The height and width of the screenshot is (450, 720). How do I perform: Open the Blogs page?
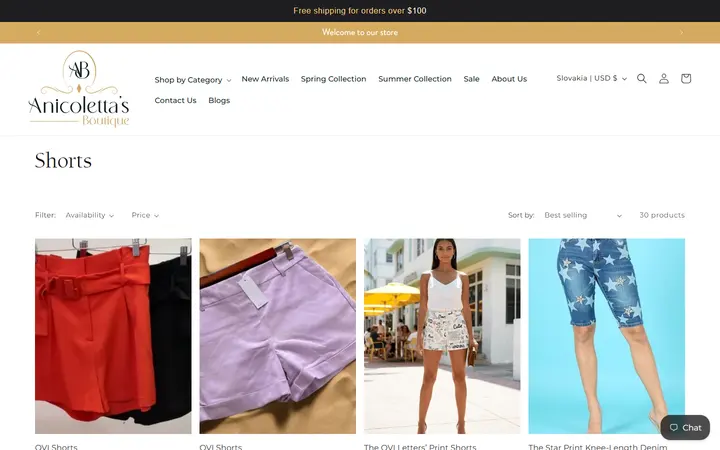tap(219, 101)
